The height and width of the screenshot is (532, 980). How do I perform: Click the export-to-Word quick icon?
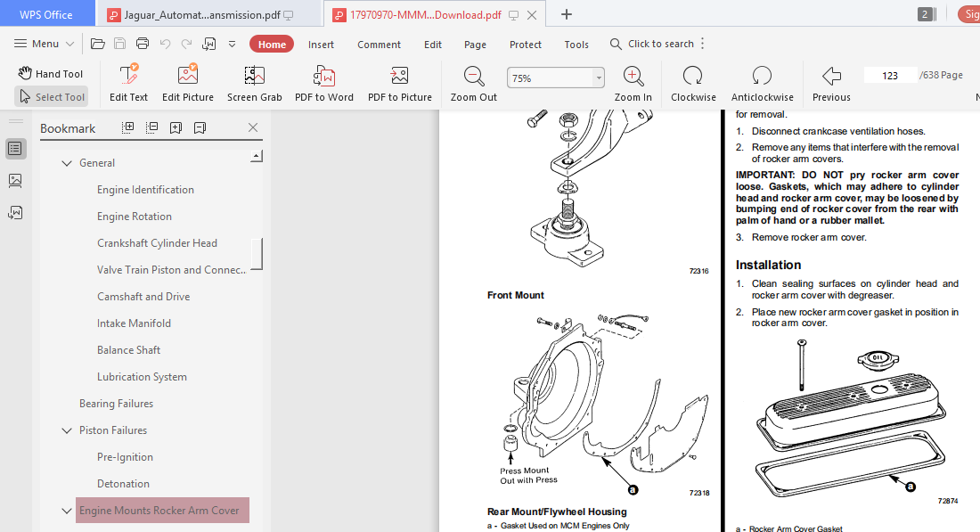[x=208, y=44]
